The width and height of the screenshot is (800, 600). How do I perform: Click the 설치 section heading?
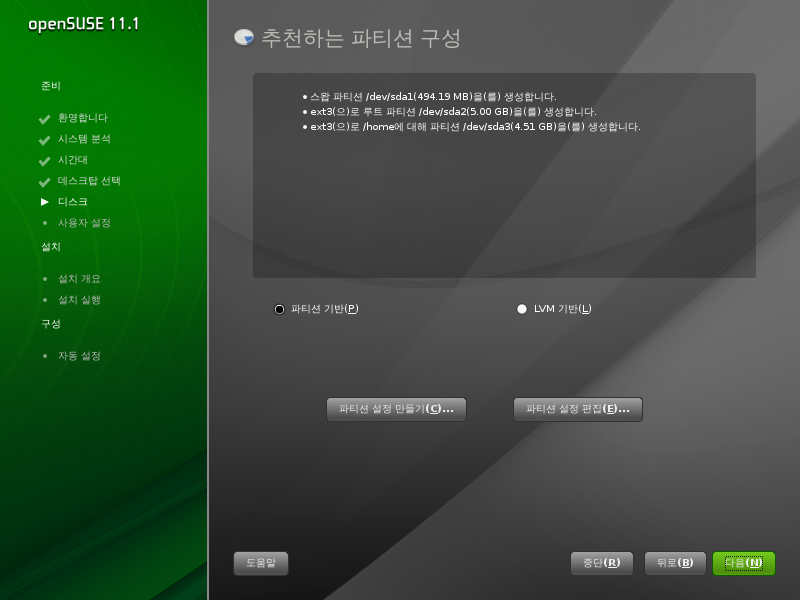click(51, 247)
